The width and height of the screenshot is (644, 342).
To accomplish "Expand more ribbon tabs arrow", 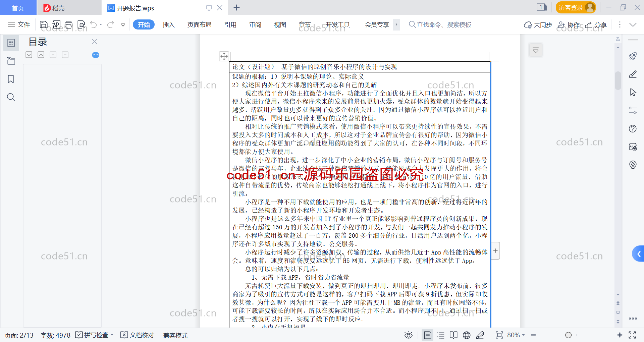I will pos(396,24).
